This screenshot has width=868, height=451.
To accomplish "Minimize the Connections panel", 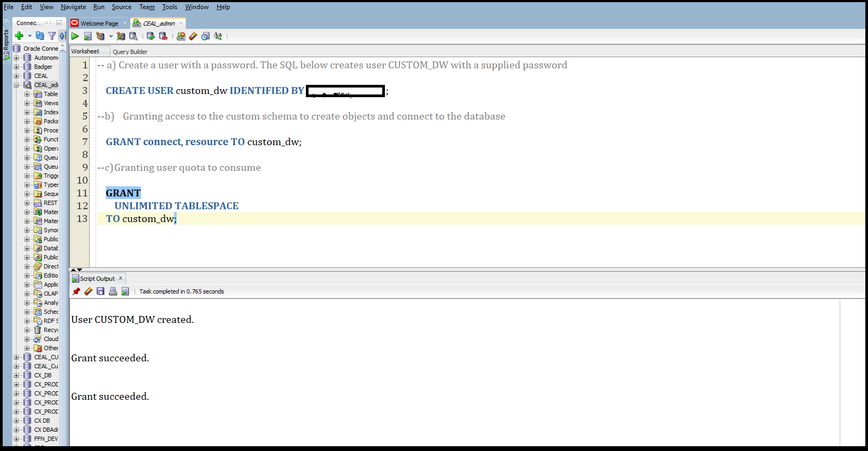I will coord(59,23).
